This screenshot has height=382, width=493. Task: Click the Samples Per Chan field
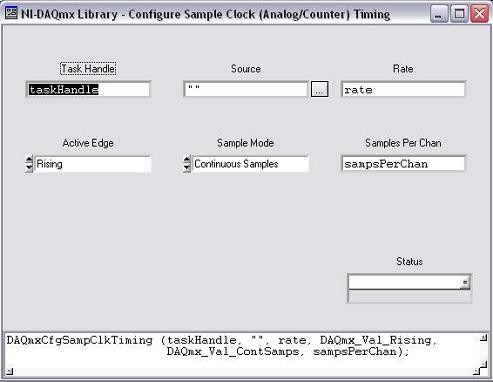(x=403, y=164)
